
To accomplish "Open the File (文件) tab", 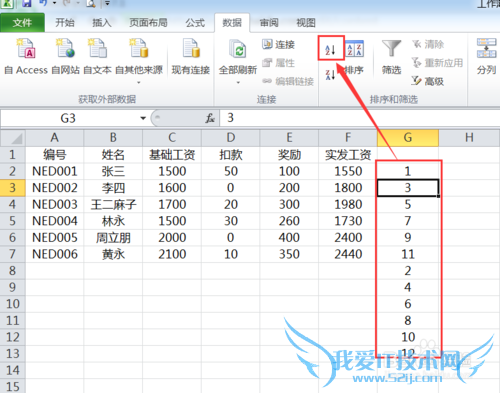I will 22,23.
